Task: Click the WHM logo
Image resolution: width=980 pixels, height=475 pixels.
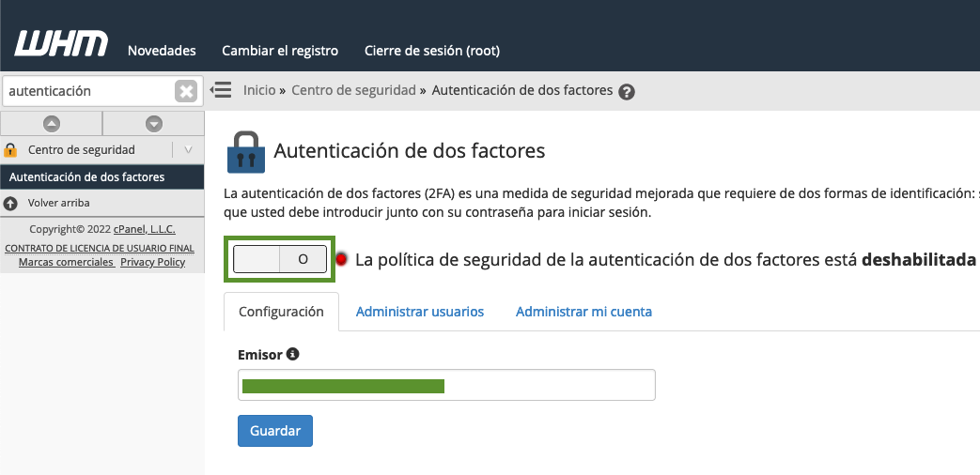Action: tap(61, 44)
